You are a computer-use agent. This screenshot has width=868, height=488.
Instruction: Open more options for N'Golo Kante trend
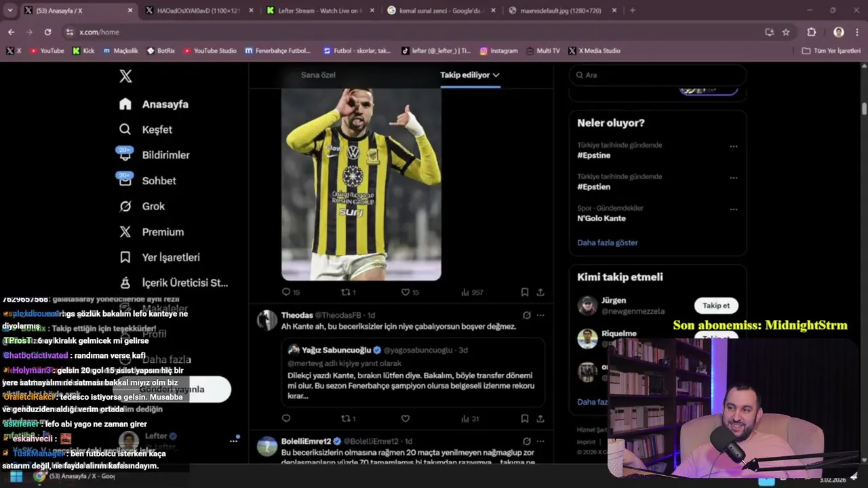(733, 209)
